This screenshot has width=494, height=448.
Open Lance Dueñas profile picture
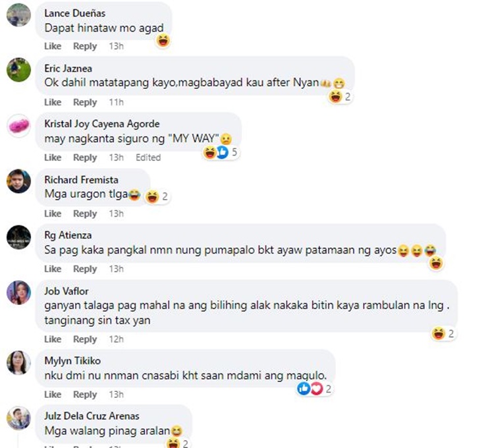pyautogui.click(x=18, y=14)
